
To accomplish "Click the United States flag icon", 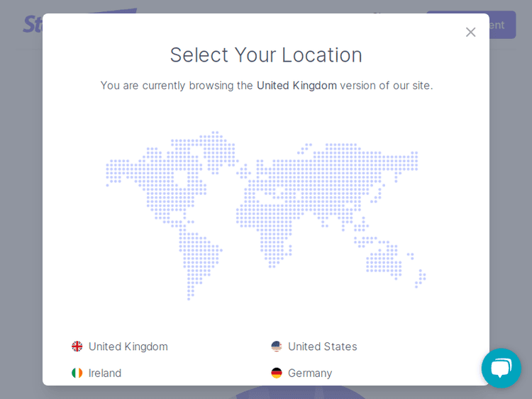I will [x=277, y=347].
